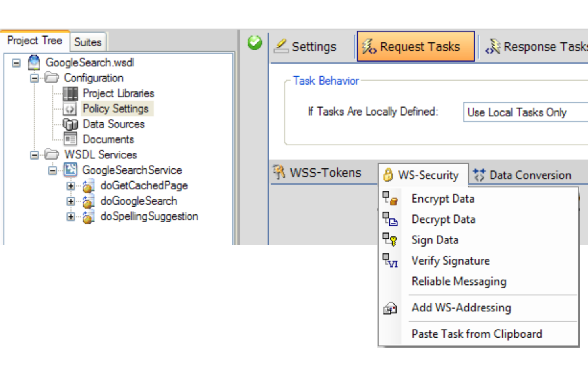Select doGetCachedPage in the tree
This screenshot has height=392, width=588.
click(144, 185)
